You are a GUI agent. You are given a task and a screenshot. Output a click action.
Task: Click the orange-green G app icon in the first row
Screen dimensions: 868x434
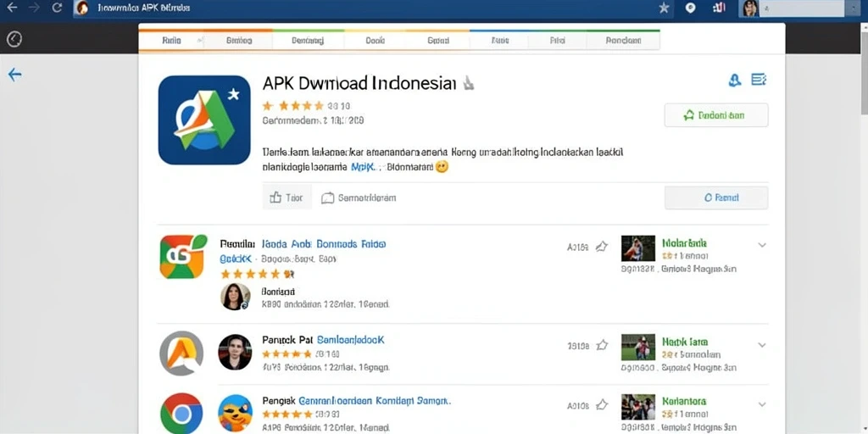183,256
